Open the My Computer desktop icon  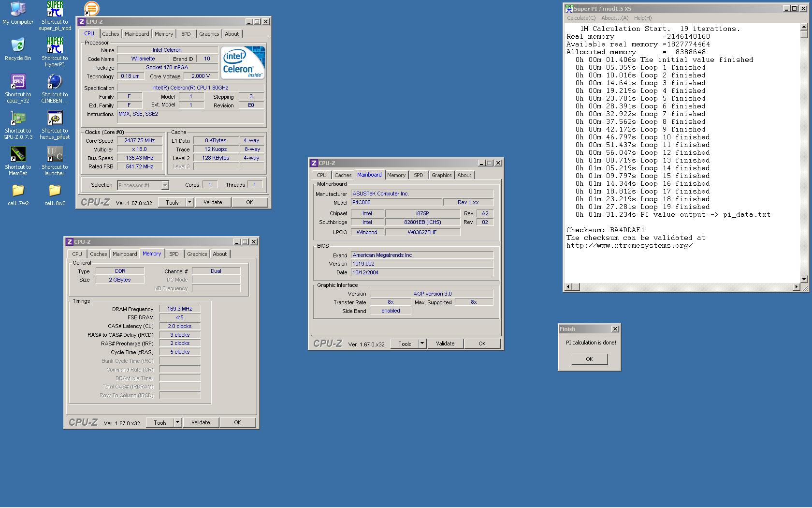click(18, 13)
